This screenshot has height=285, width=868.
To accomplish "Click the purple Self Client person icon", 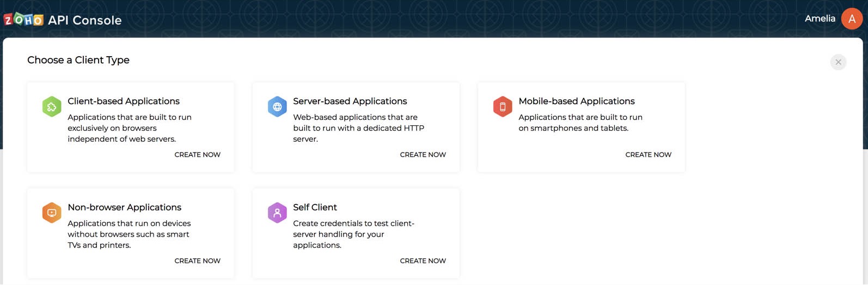I will click(x=277, y=213).
